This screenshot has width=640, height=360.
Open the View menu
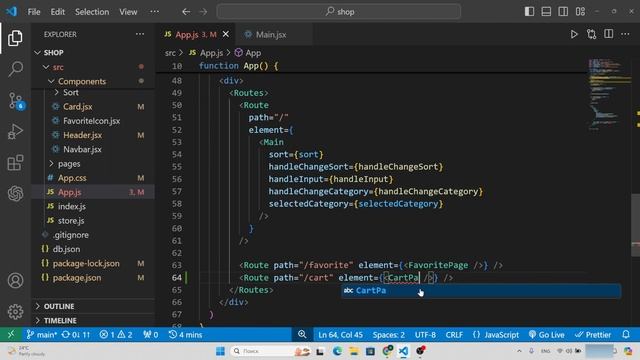click(x=128, y=12)
